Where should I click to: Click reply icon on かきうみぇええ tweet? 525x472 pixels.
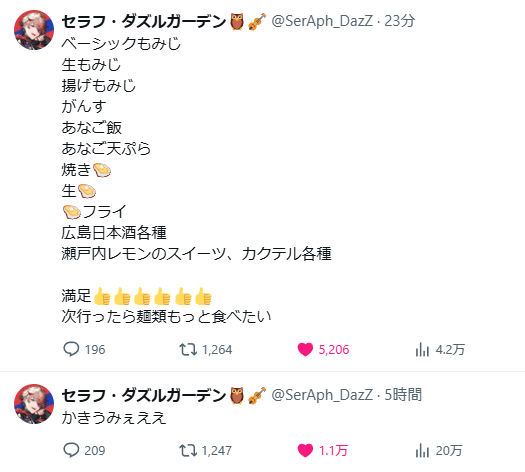(71, 450)
